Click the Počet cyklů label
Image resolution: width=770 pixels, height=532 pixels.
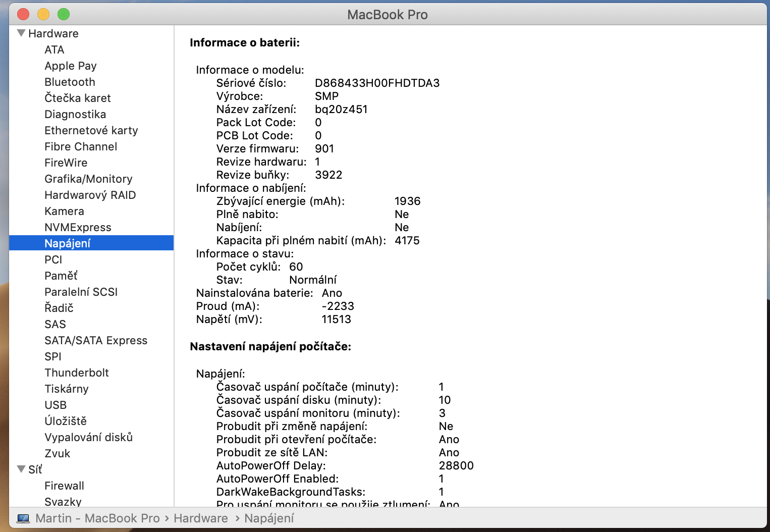point(248,267)
